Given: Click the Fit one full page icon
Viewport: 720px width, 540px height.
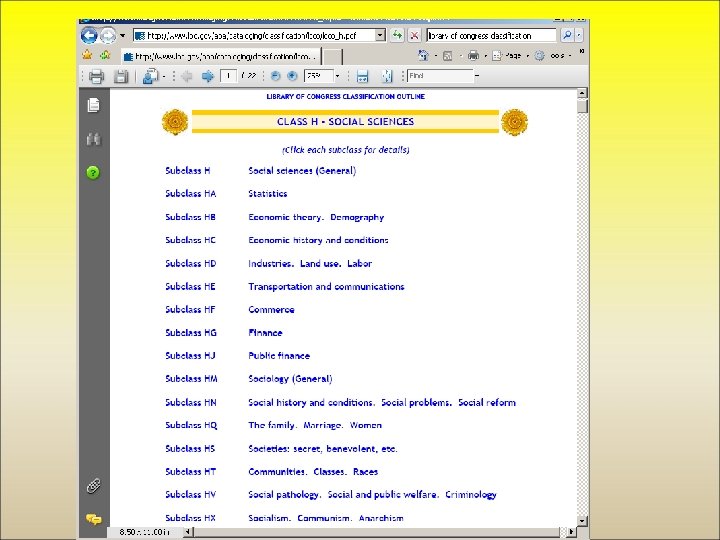Looking at the screenshot, I should [x=387, y=76].
